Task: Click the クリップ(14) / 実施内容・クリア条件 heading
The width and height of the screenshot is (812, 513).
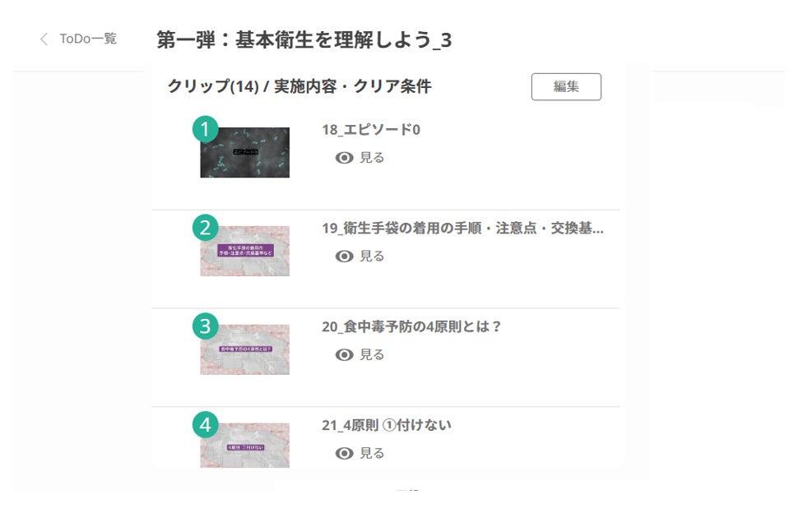Action: (x=299, y=86)
